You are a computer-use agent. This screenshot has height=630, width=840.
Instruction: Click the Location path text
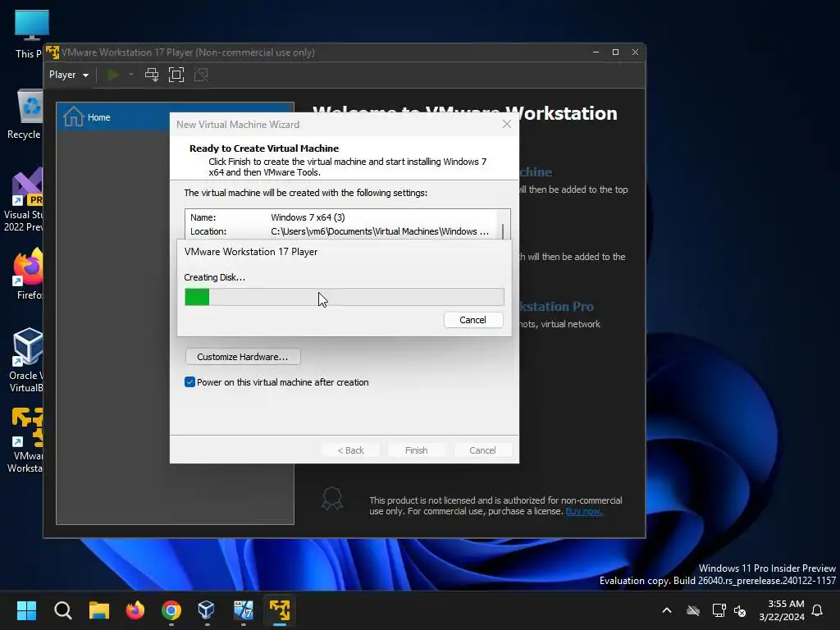[380, 231]
